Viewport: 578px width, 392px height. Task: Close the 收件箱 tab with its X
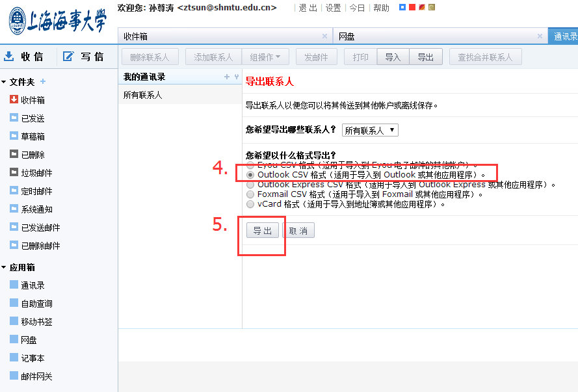(x=324, y=36)
